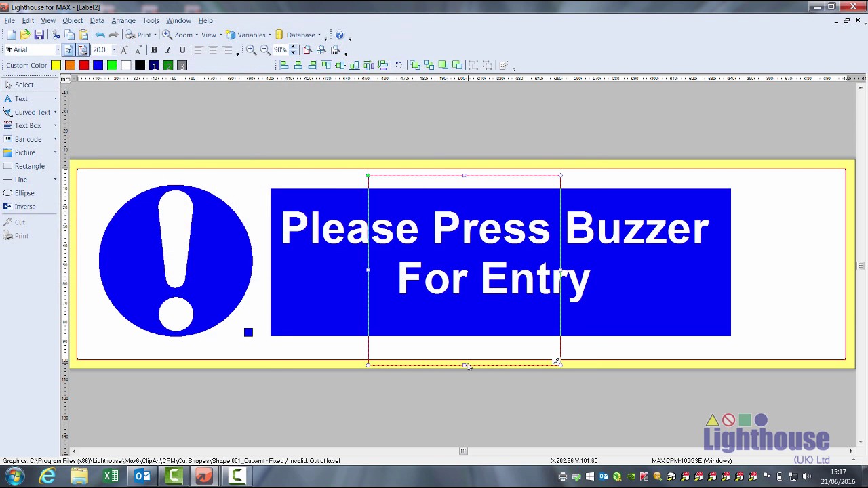Redo action arrow
Screen dimensions: 868x488
click(114, 35)
